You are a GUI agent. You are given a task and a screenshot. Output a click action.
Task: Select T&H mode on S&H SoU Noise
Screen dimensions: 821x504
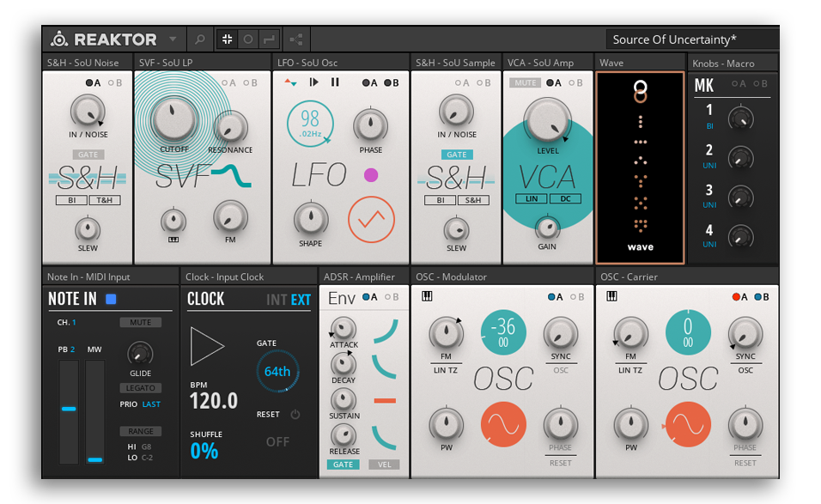point(104,200)
